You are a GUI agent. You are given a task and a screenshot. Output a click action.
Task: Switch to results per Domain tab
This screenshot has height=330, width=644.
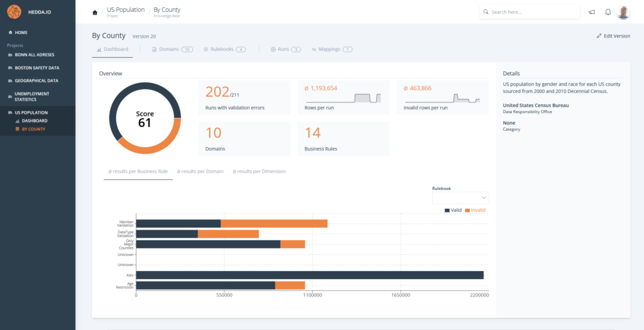[x=200, y=171]
